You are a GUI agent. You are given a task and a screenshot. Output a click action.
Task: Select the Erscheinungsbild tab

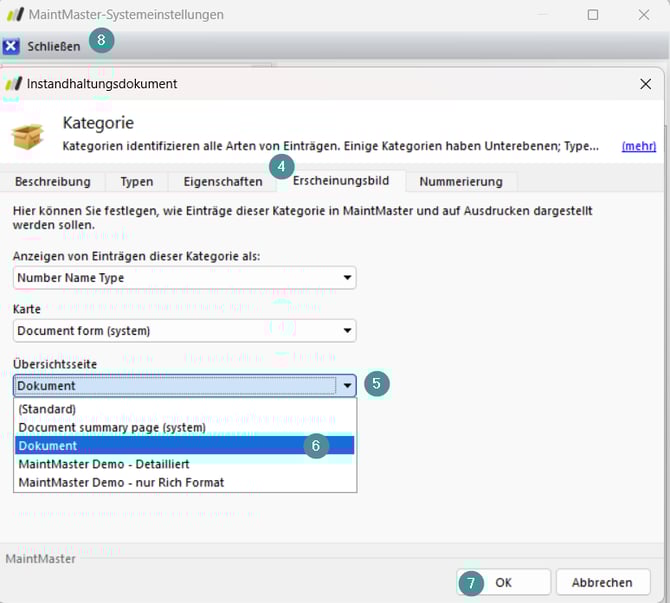341,181
